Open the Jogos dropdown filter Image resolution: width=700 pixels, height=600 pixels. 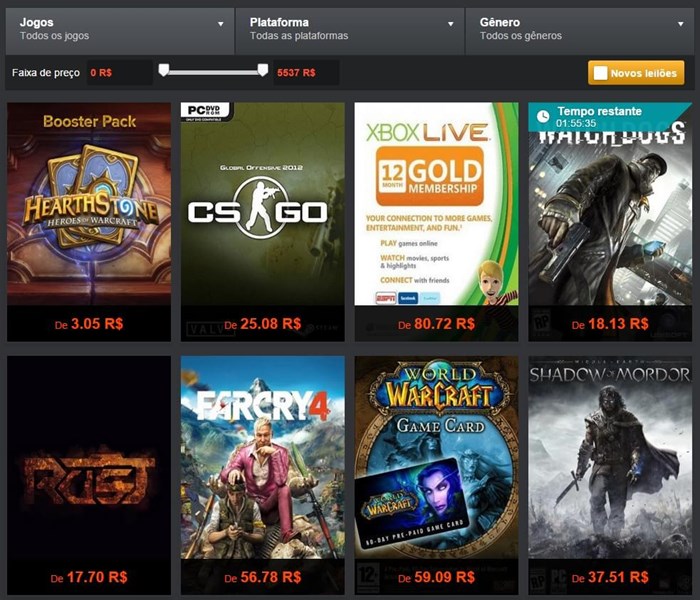[x=120, y=30]
